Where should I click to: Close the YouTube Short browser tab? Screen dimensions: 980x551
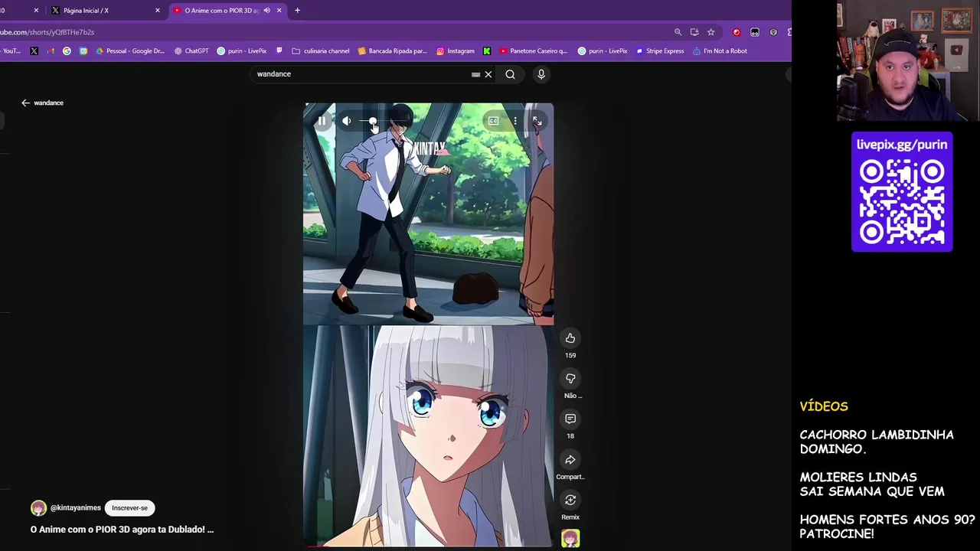click(x=279, y=11)
